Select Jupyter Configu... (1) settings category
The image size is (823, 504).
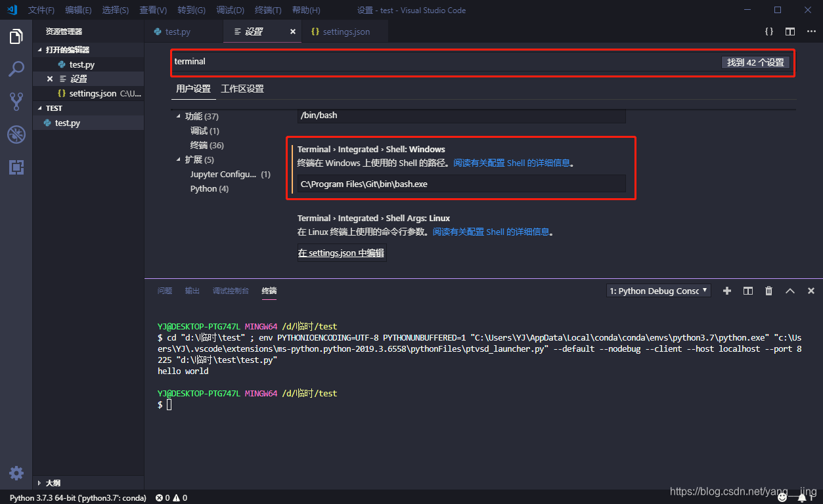tap(231, 174)
